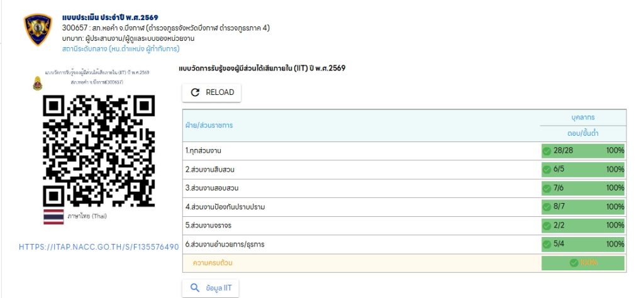The image size is (644, 298).
Task: Click สถานีระดับกลาง station level link
Action: tap(120, 49)
